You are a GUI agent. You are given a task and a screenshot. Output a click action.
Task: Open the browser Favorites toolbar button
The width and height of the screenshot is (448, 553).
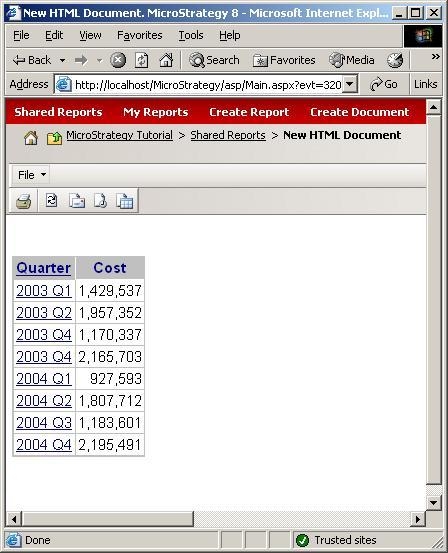pyautogui.click(x=284, y=60)
